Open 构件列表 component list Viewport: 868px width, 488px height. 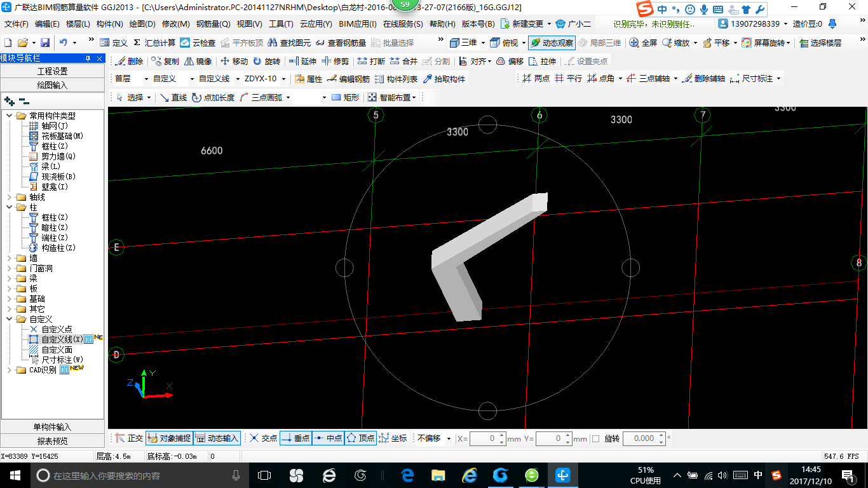tap(397, 79)
